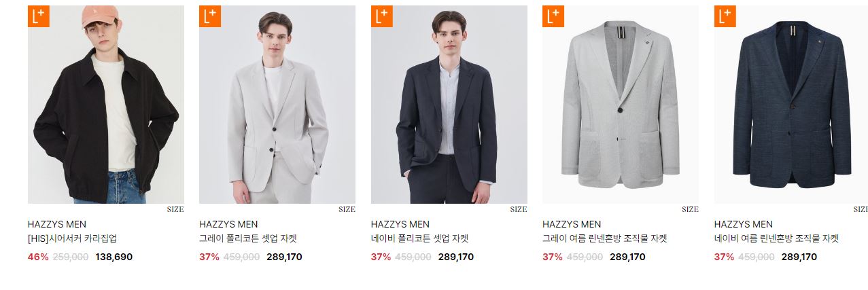868x290 pixels.
Task: Click L+ badge on navy linen blend jacket
Action: (x=725, y=16)
